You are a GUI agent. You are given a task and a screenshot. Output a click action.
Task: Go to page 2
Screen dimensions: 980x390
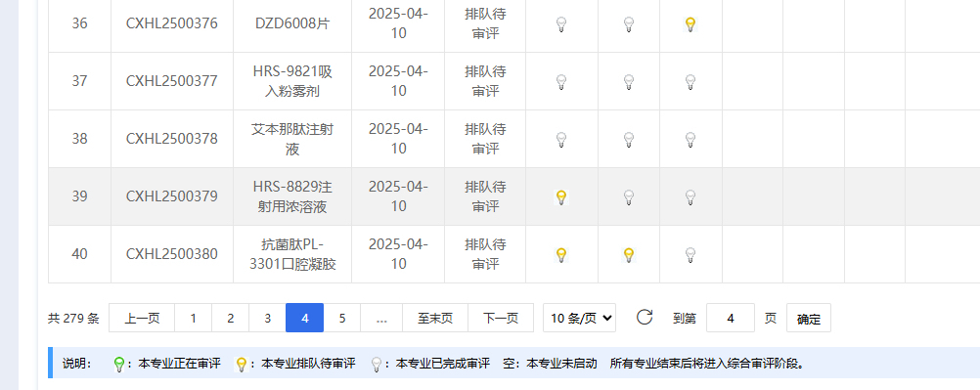[231, 318]
